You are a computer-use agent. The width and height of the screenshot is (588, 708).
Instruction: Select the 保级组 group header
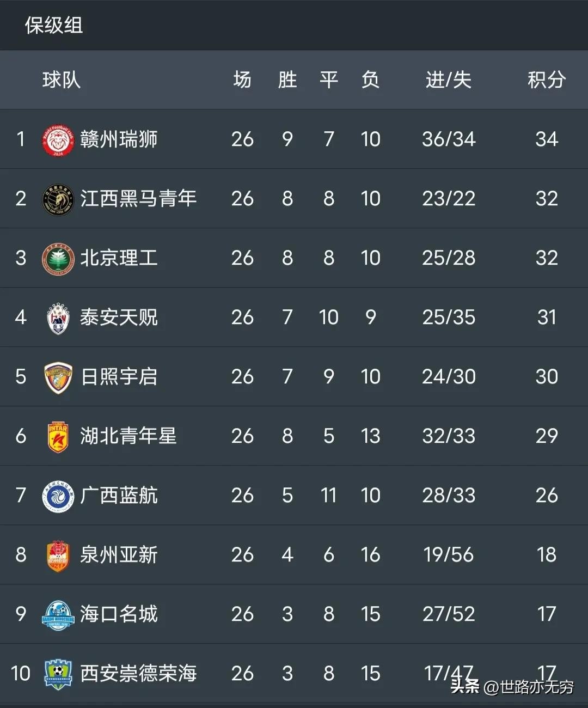[x=53, y=25]
